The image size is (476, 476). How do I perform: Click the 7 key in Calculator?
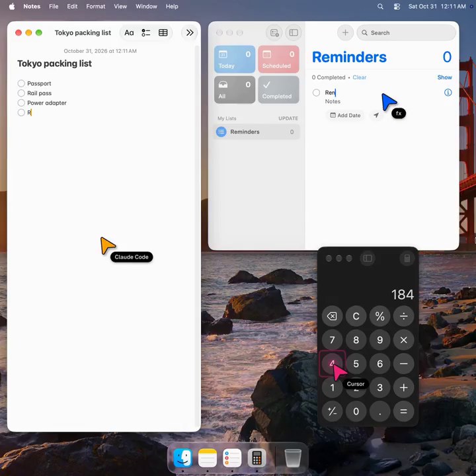tap(332, 340)
